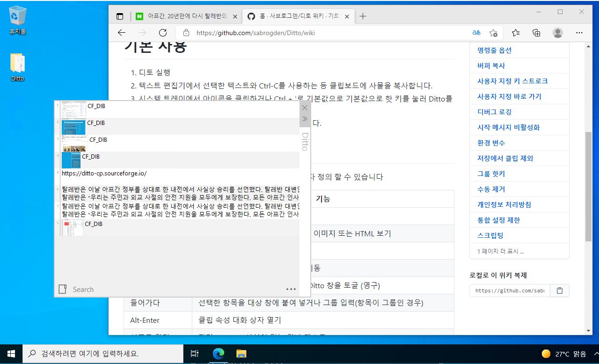This screenshot has width=599, height=364.
Task: Click Alt-Enter shortcut table cell
Action: (x=158, y=320)
